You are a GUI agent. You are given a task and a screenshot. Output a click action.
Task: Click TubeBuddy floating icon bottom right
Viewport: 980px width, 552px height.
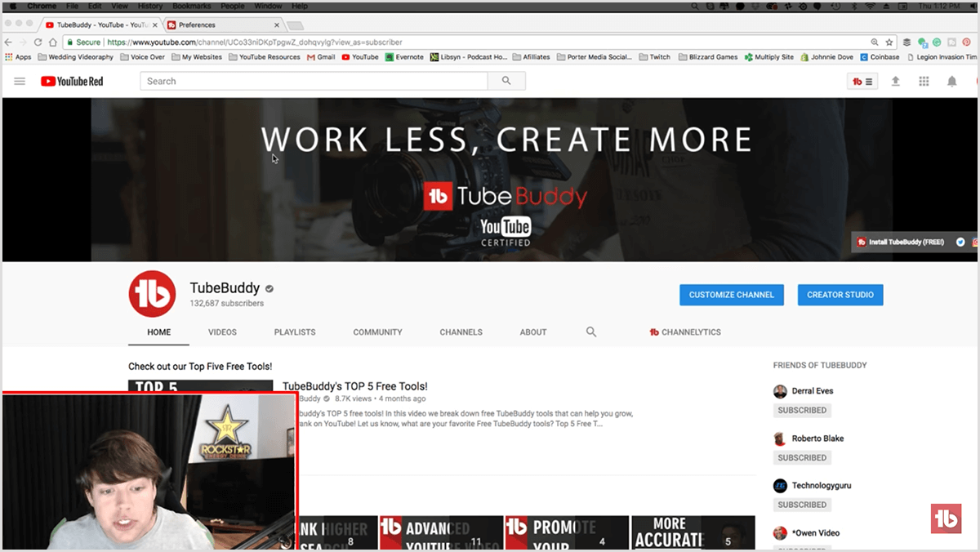pyautogui.click(x=945, y=519)
